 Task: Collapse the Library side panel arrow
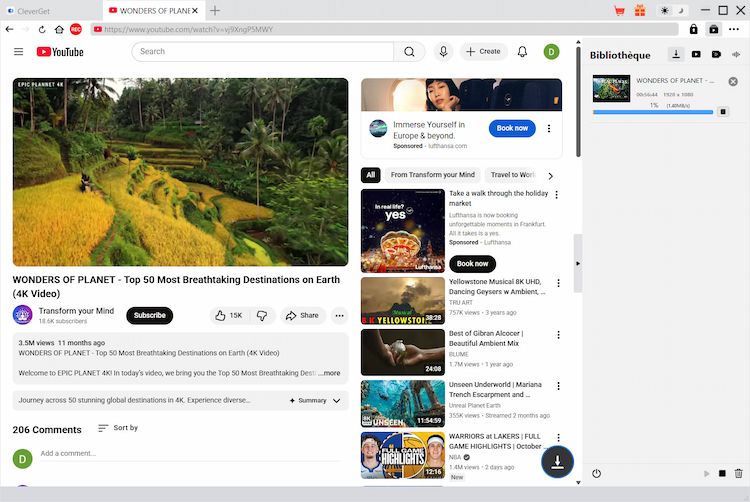point(577,263)
